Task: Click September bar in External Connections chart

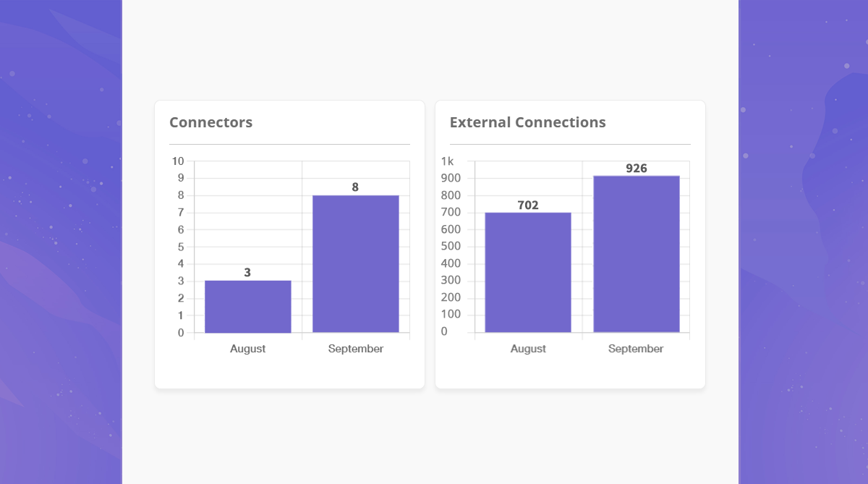Action: [x=636, y=254]
